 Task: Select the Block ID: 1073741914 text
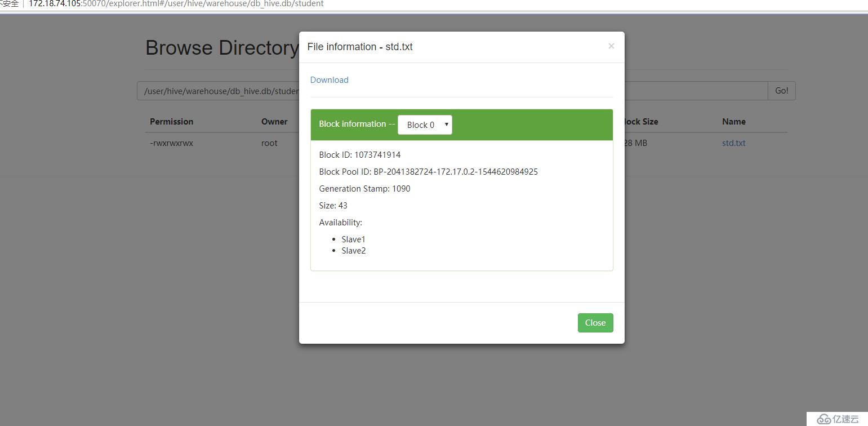pyautogui.click(x=360, y=155)
